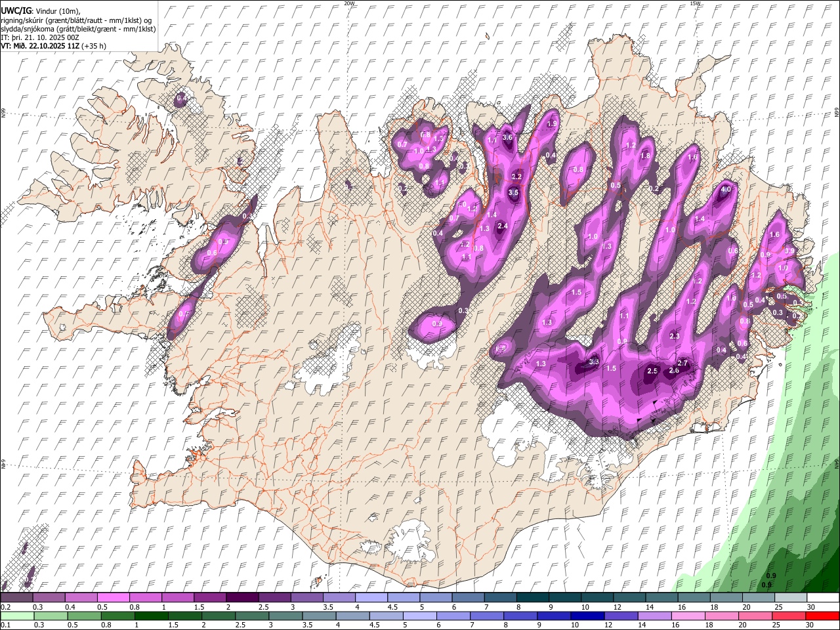Click the '2.6' snowfall value on the map
The image size is (840, 630).
click(673, 371)
